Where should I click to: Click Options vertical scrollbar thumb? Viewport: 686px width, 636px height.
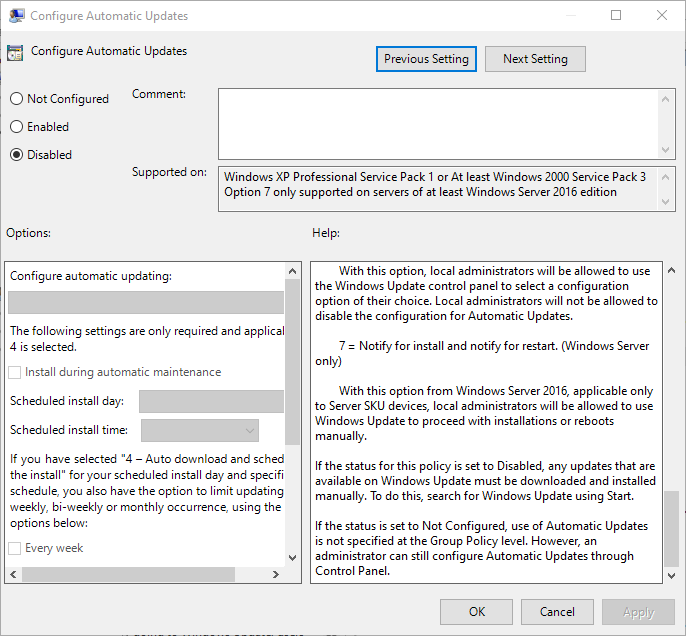[x=293, y=362]
